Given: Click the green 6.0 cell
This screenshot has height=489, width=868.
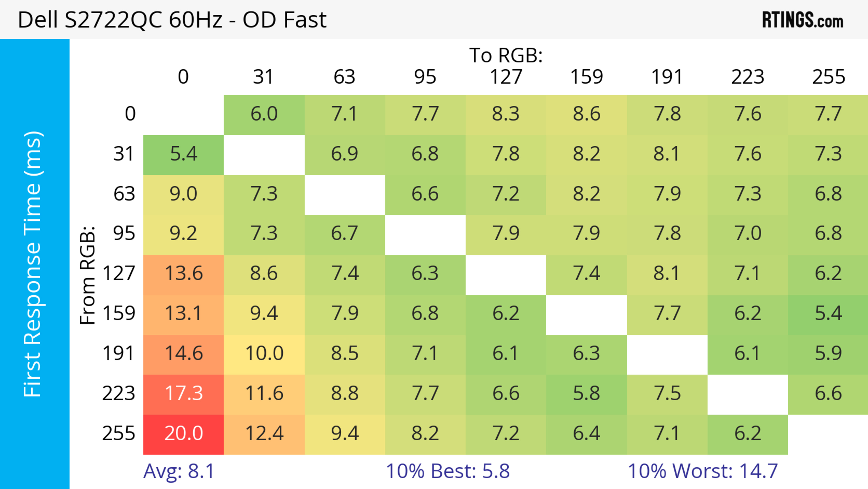Looking at the screenshot, I should click(264, 114).
